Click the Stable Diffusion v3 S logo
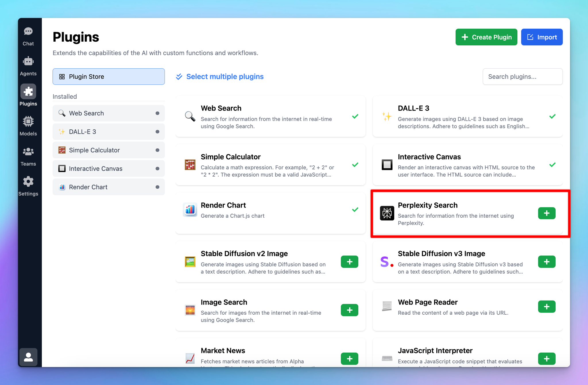The image size is (588, 385). click(386, 262)
